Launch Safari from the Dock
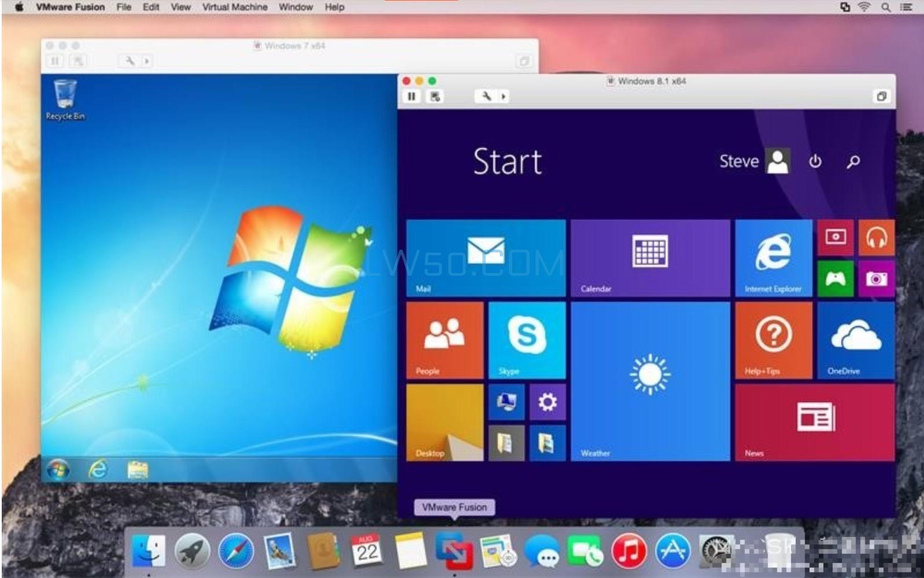Screen dimensions: 924x578 tap(236, 551)
